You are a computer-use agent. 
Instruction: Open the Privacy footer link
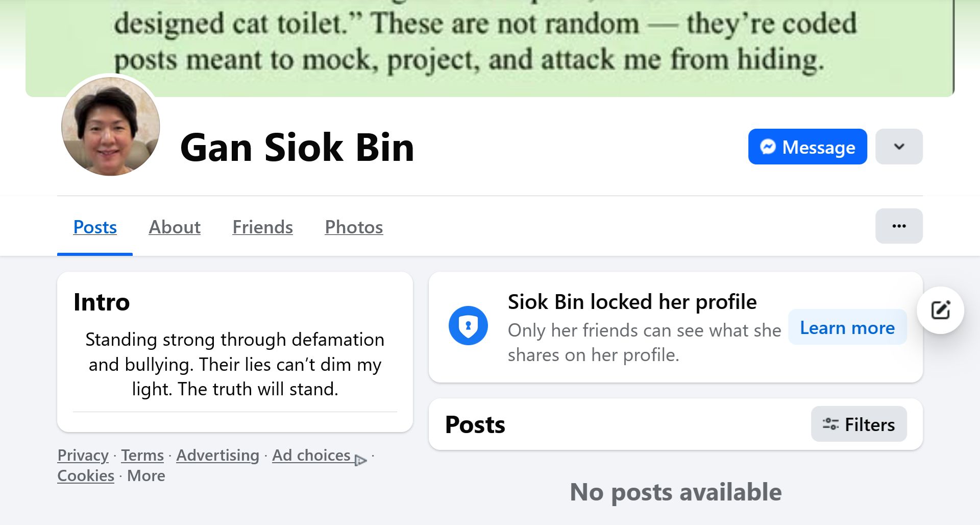pos(83,455)
